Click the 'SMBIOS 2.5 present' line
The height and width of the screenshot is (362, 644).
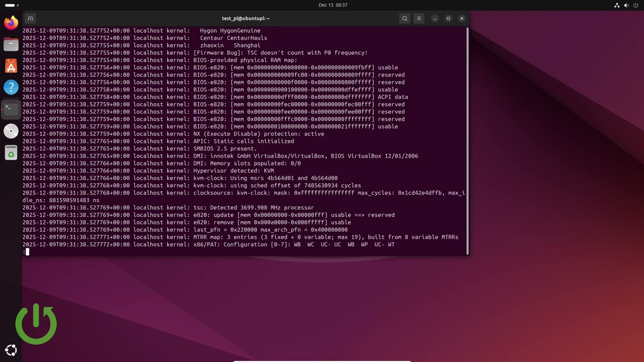139,149
